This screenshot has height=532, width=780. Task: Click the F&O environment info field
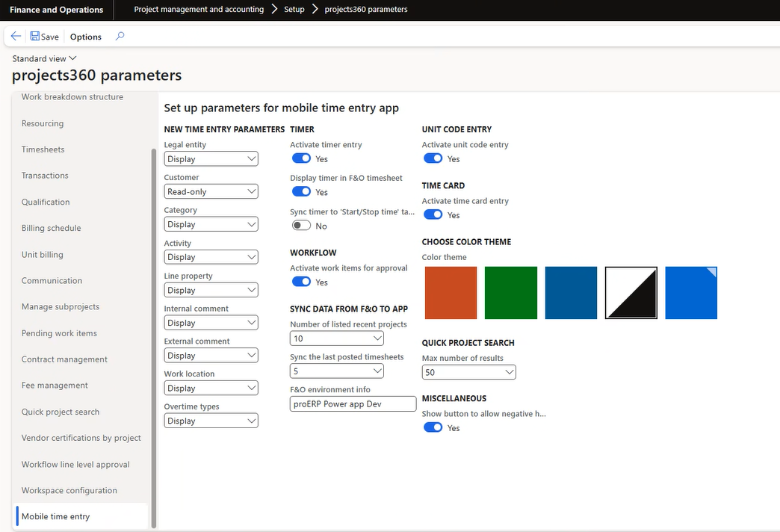[353, 403]
